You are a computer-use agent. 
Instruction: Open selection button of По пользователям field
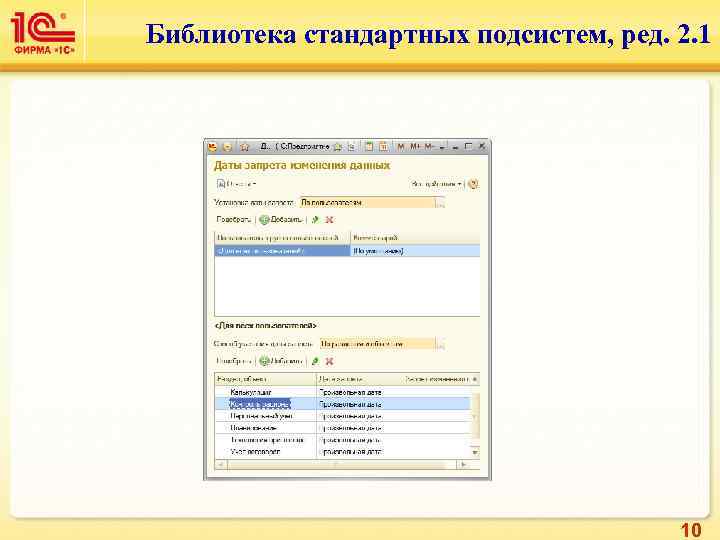(x=440, y=203)
